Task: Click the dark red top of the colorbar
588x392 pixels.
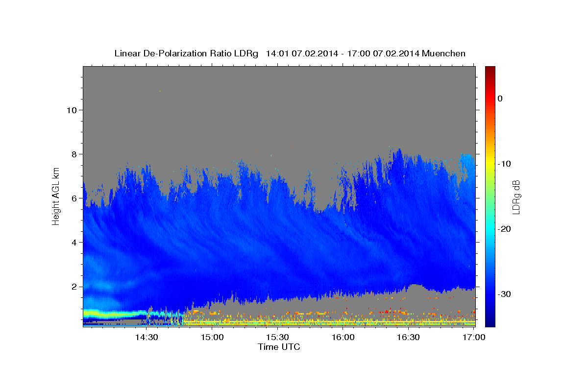Action: 490,70
